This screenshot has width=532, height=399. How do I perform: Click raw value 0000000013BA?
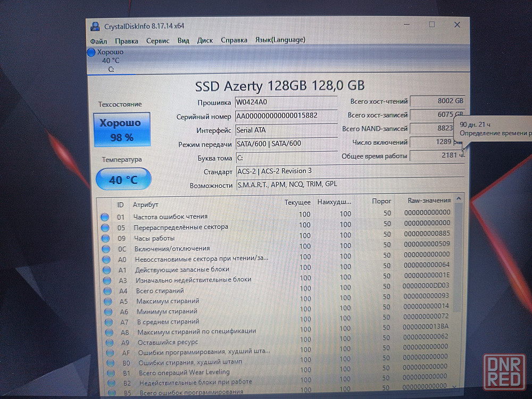426,327
